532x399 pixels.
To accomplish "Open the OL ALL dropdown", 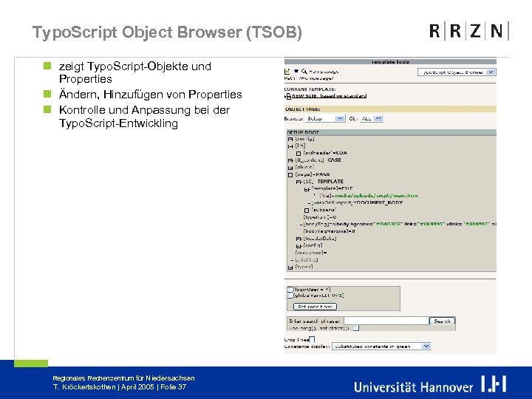I will click(x=371, y=118).
